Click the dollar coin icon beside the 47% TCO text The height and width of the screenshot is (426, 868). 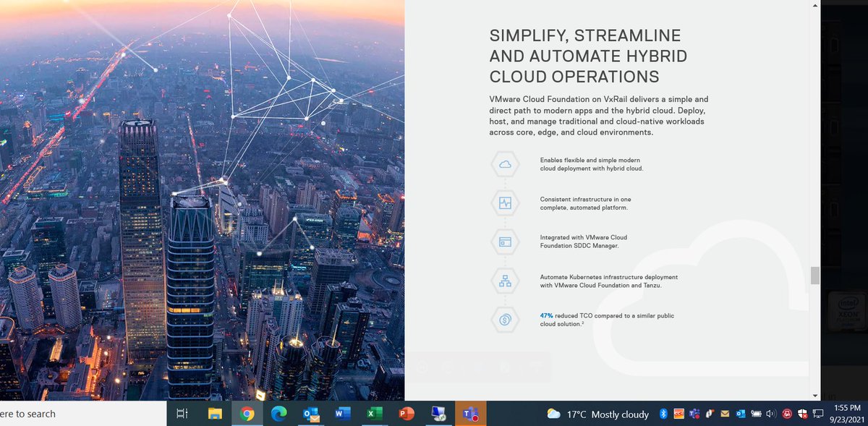(x=505, y=320)
